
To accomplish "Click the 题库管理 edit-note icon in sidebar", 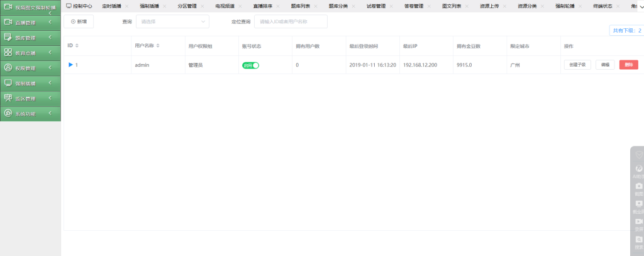I will [x=8, y=37].
